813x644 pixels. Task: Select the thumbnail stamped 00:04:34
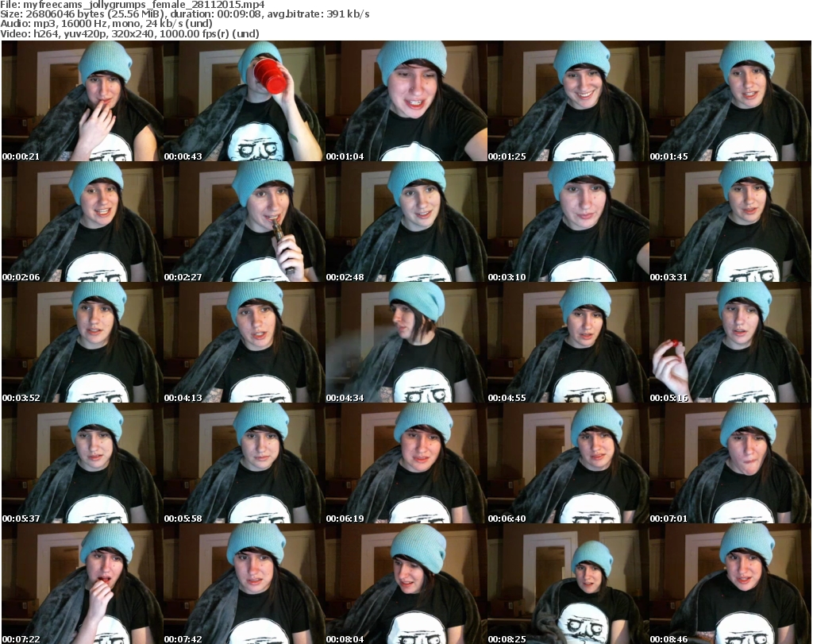tap(406, 343)
